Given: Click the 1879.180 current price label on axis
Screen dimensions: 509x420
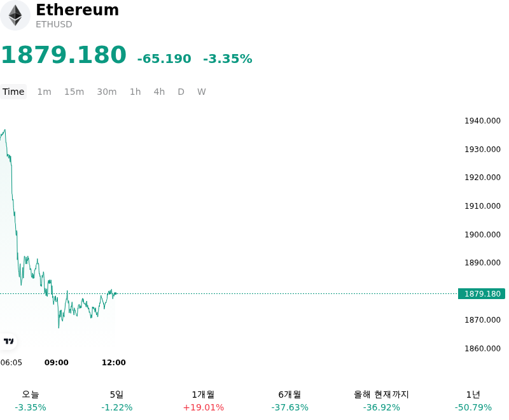Looking at the screenshot, I should pyautogui.click(x=482, y=294).
